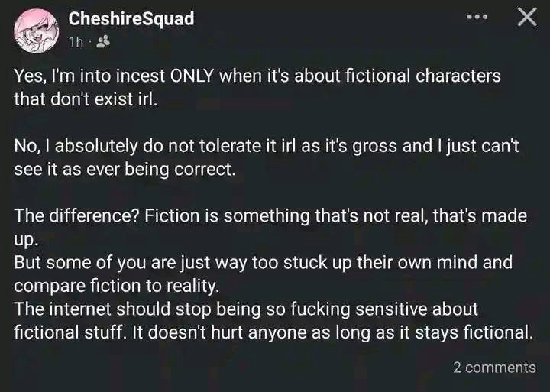Open CheshireSquad's profile picture
The height and width of the screenshot is (392, 550).
pos(35,31)
